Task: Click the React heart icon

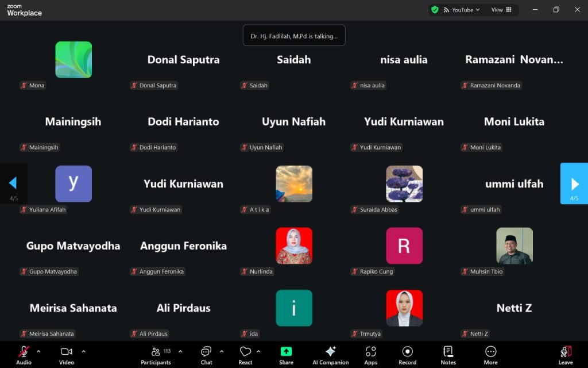Action: (245, 355)
